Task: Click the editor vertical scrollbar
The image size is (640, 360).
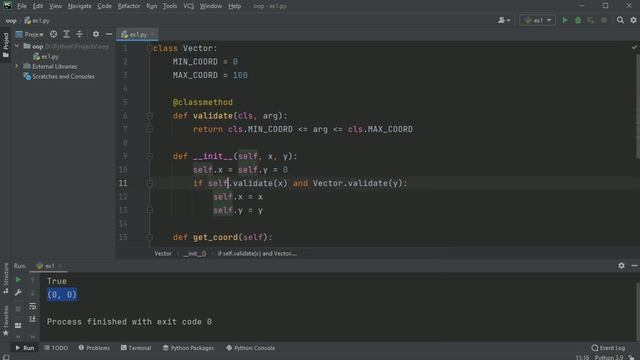Action: 638,106
